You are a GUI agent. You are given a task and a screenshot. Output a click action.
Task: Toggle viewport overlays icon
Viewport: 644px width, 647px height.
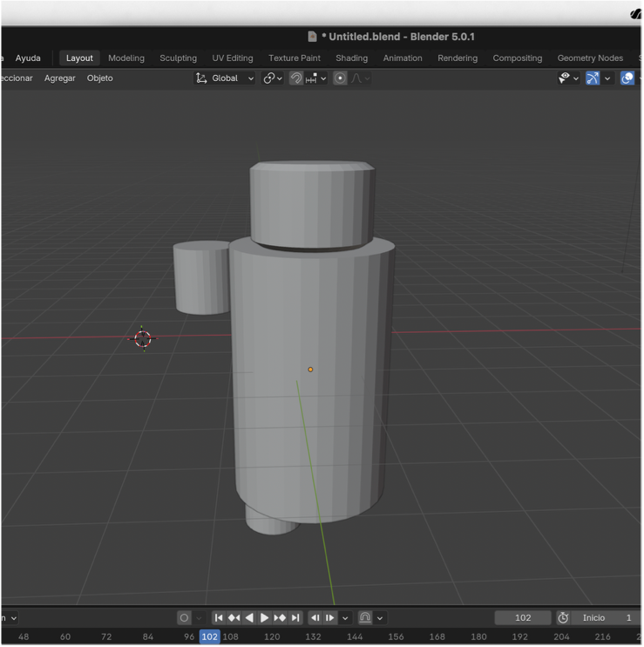(627, 78)
